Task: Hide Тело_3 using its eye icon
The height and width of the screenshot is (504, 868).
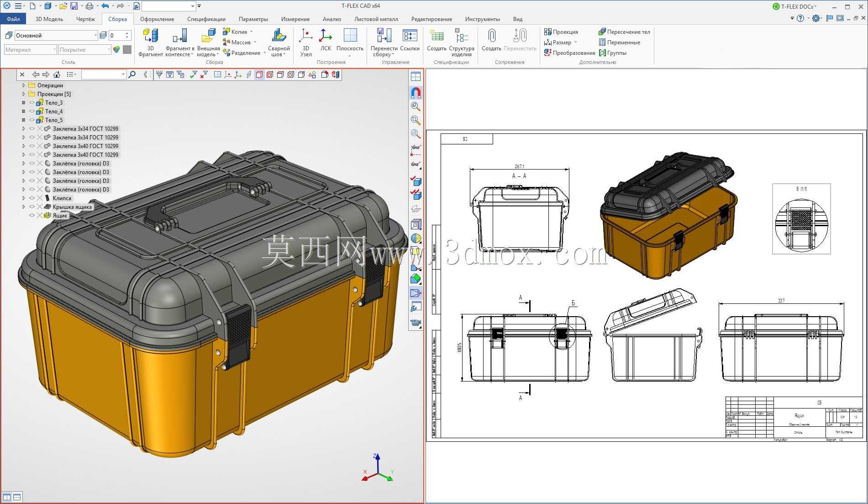Action: click(32, 103)
